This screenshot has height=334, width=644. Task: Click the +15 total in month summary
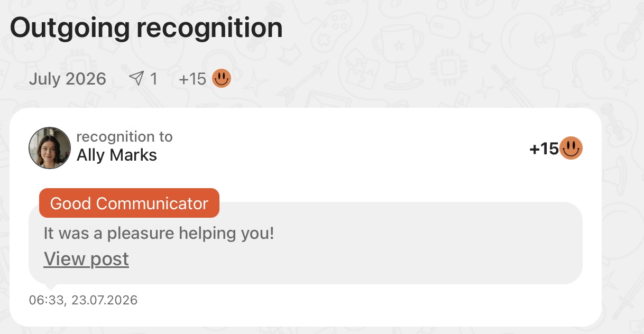pyautogui.click(x=192, y=79)
